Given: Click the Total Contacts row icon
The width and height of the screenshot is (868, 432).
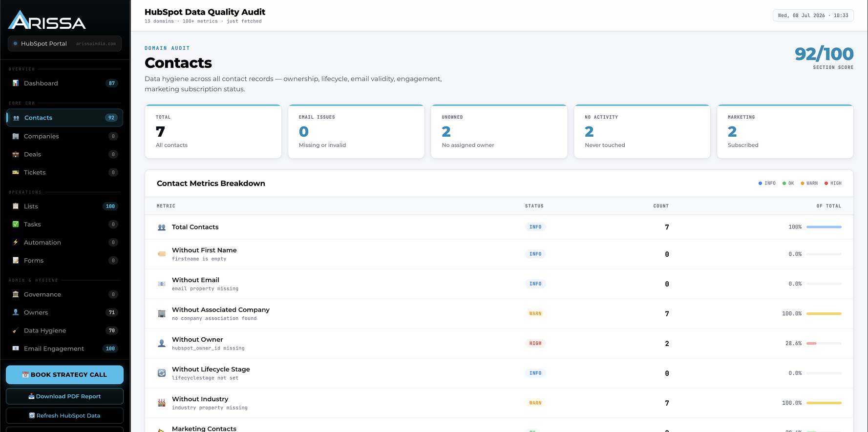Looking at the screenshot, I should [162, 227].
